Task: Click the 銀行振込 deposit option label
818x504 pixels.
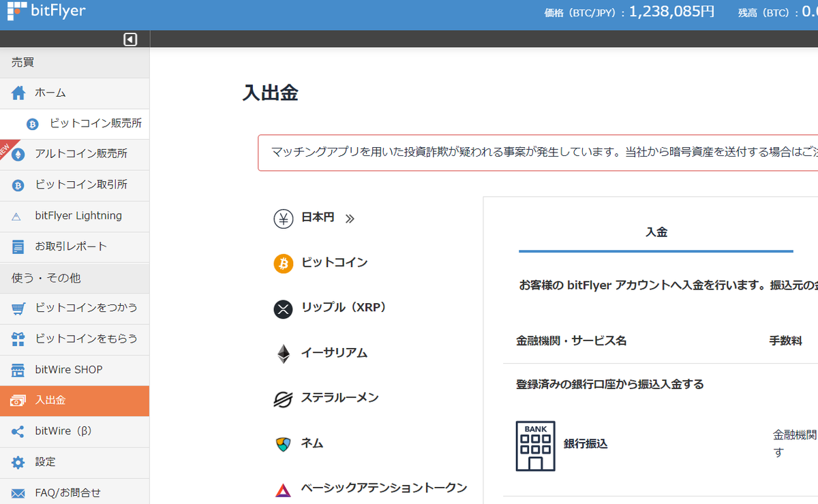Action: (585, 444)
